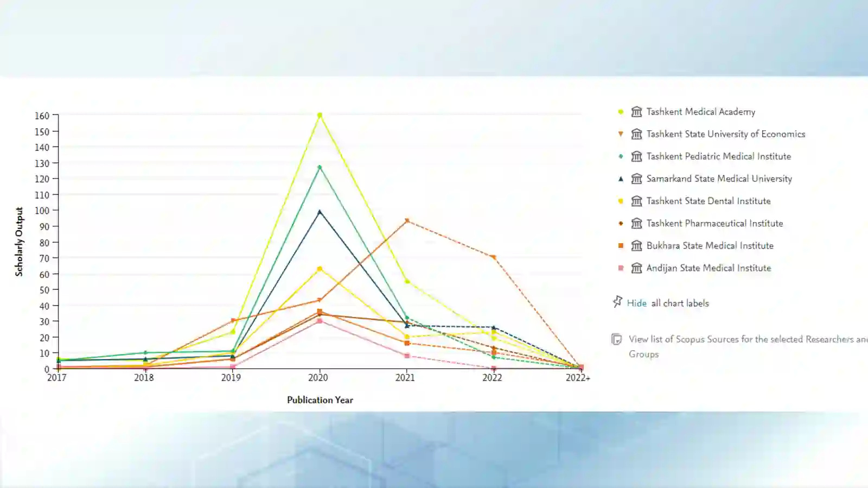This screenshot has width=868, height=488.
Task: Click the institution icon beside Tashkent Medical Academy
Action: click(636, 112)
